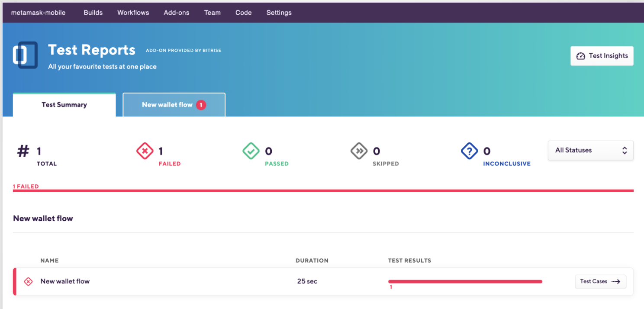
Task: Open Test Insights
Action: click(602, 56)
